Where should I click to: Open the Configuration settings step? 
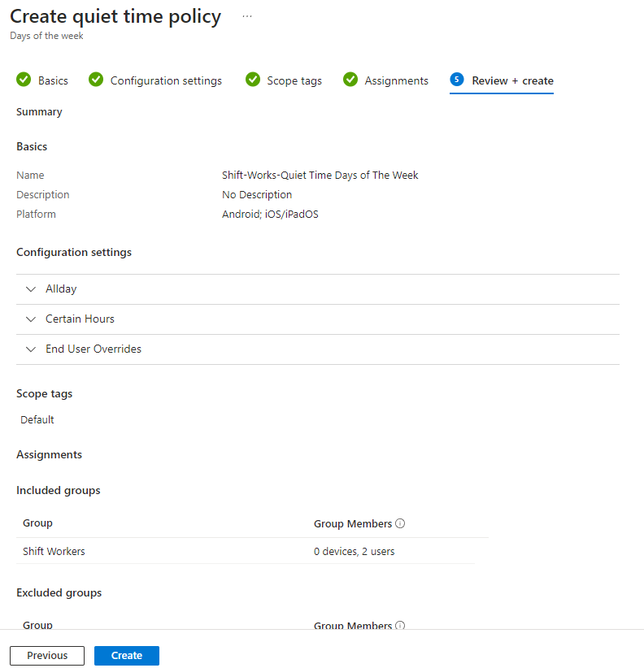click(x=166, y=80)
